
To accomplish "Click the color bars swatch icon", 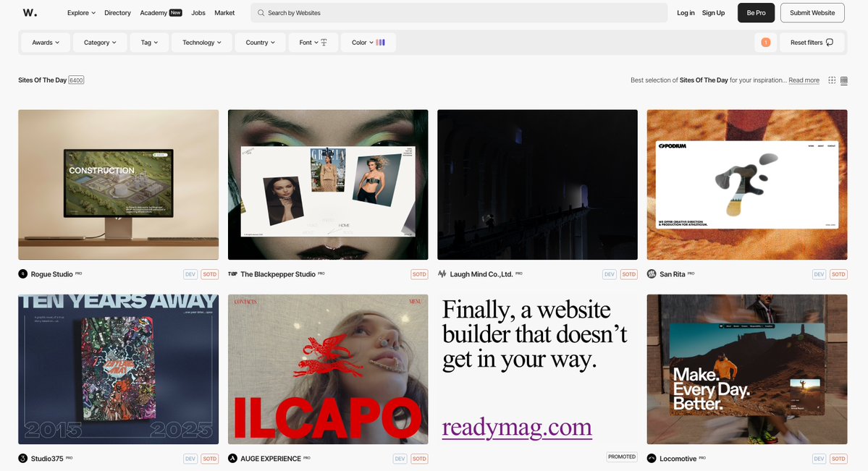I will pos(380,43).
